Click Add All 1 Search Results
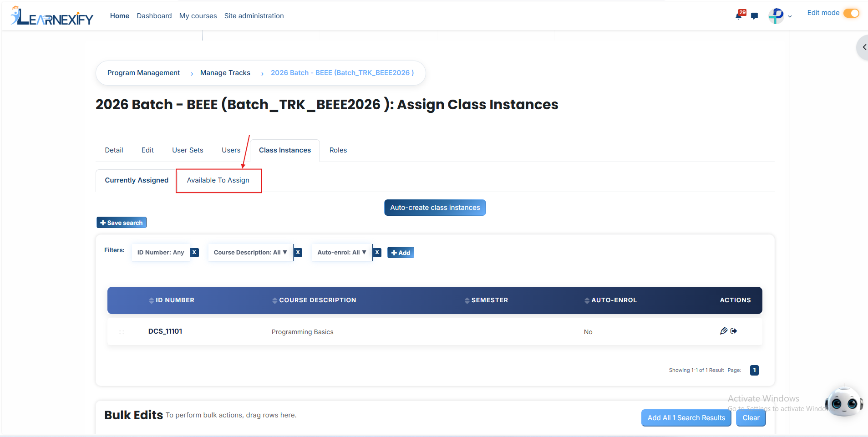The width and height of the screenshot is (868, 437). [x=686, y=418]
